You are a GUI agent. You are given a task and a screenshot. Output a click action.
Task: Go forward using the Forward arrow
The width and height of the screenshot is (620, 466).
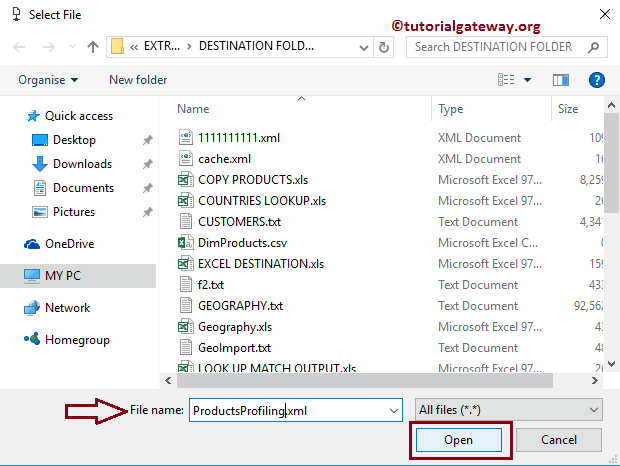[49, 47]
